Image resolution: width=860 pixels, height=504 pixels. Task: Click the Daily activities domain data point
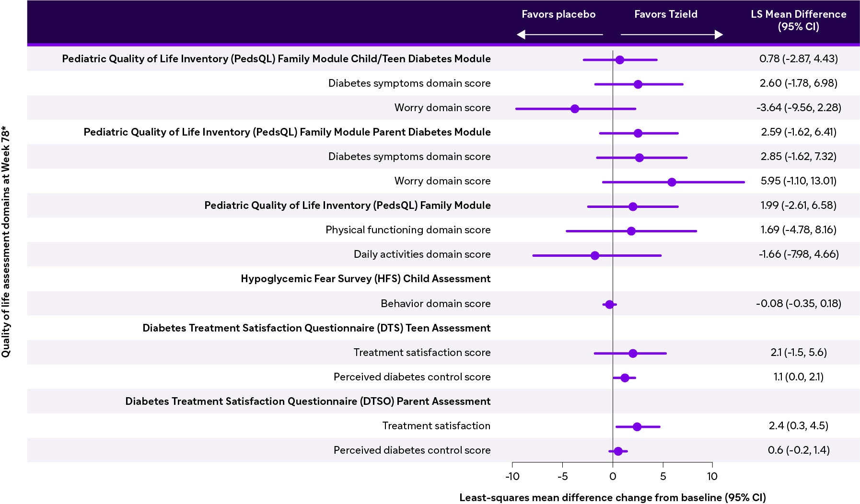[x=595, y=255]
